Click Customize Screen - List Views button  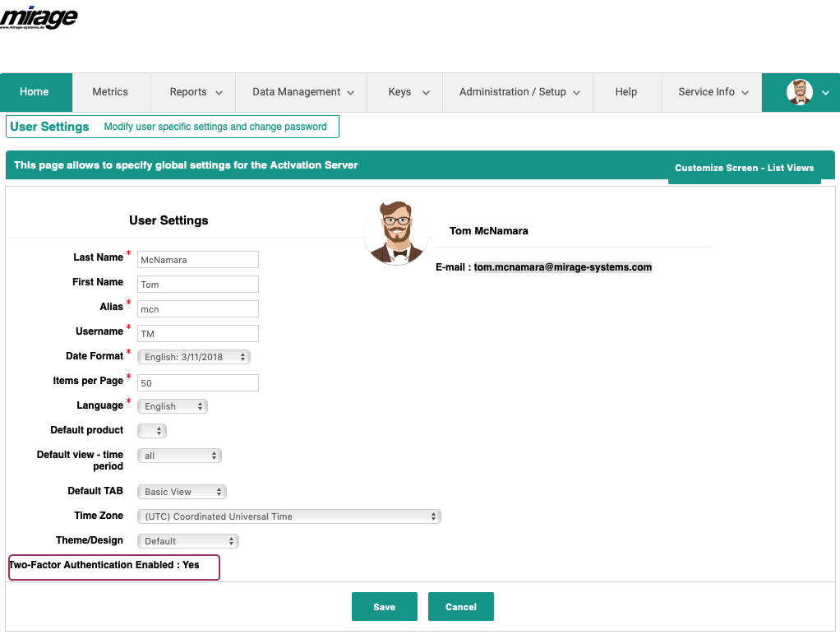click(x=744, y=168)
